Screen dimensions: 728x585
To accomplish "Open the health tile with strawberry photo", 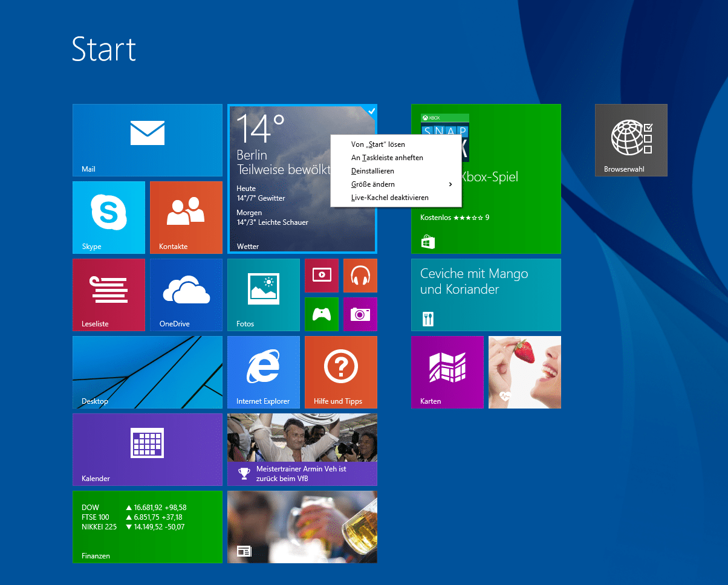I will [x=525, y=372].
